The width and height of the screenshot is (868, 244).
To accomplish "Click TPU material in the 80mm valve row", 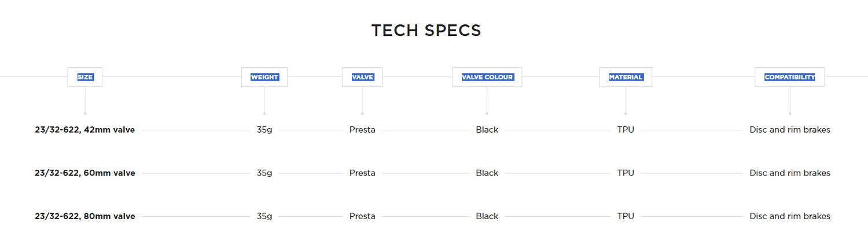I will click(x=626, y=216).
